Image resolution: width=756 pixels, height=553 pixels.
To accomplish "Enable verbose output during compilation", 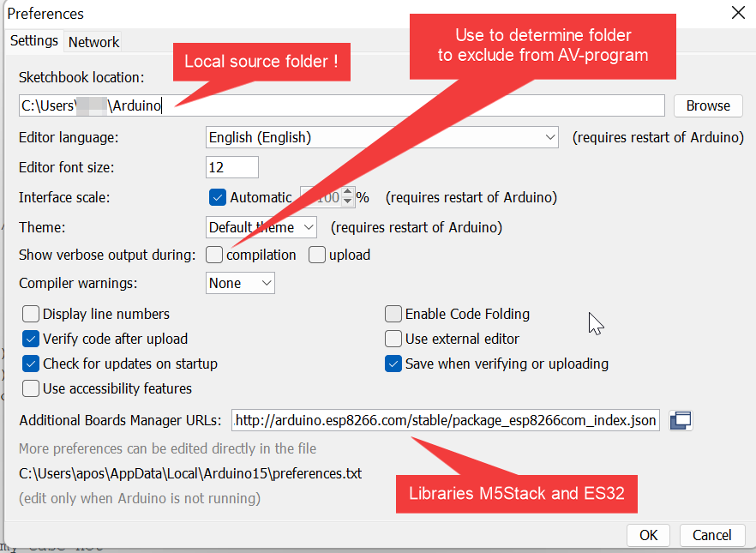I will pyautogui.click(x=214, y=255).
